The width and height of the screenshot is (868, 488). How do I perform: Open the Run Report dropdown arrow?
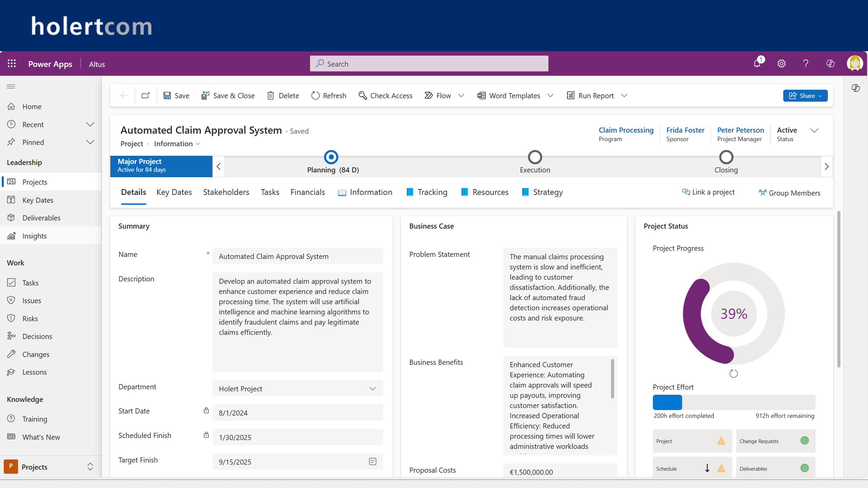tap(624, 96)
